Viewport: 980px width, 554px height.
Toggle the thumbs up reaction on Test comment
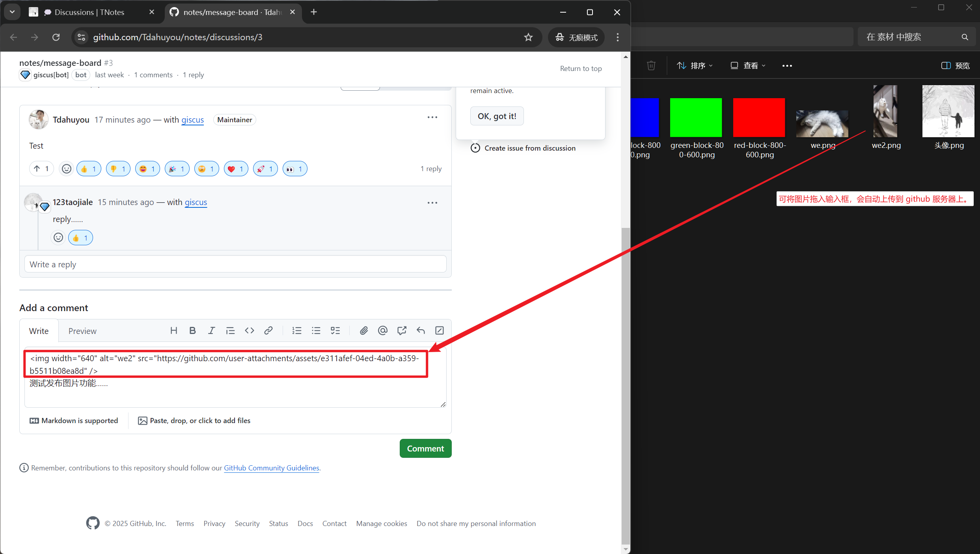(89, 169)
